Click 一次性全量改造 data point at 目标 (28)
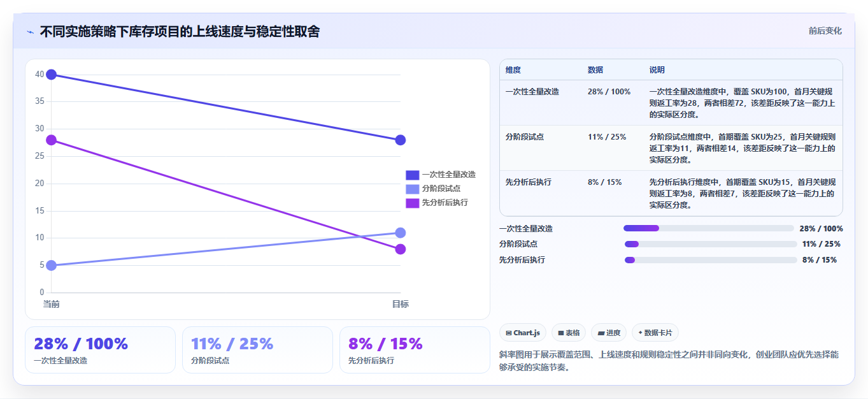 (x=401, y=140)
